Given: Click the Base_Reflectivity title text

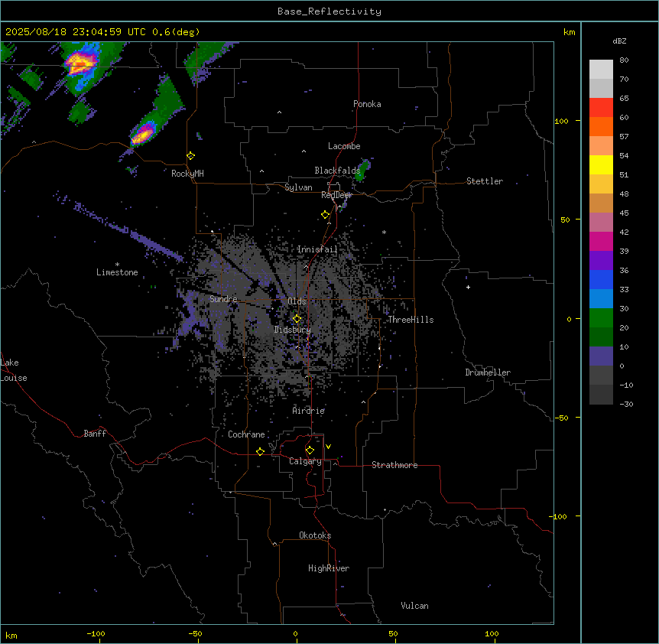Looking at the screenshot, I should [329, 11].
